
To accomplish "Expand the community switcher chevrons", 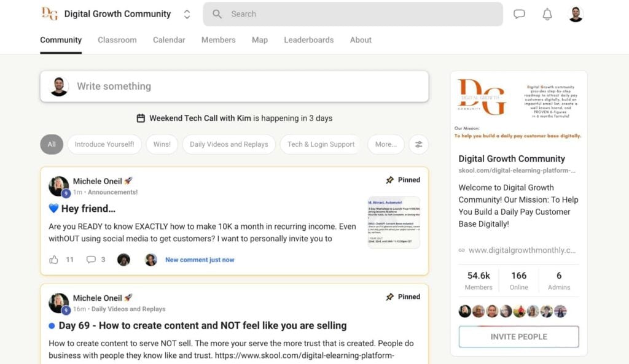I will tap(187, 15).
